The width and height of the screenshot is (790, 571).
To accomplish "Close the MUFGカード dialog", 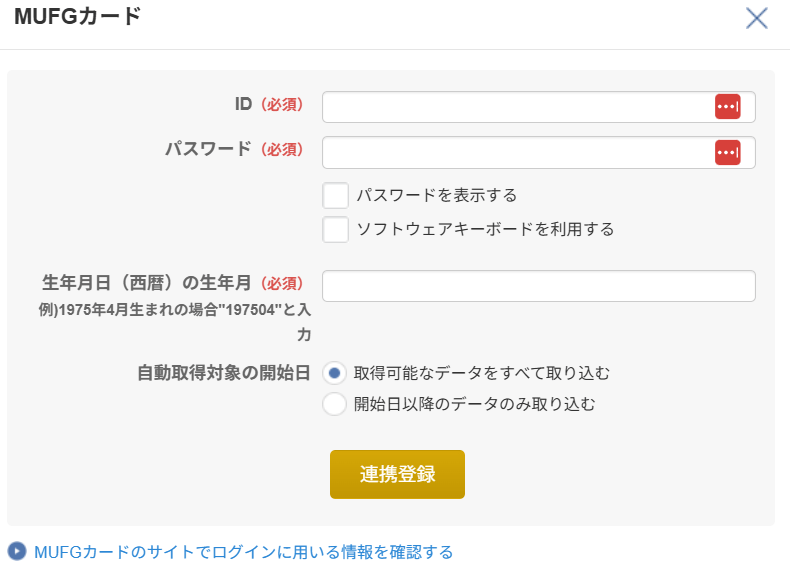I will click(x=757, y=18).
